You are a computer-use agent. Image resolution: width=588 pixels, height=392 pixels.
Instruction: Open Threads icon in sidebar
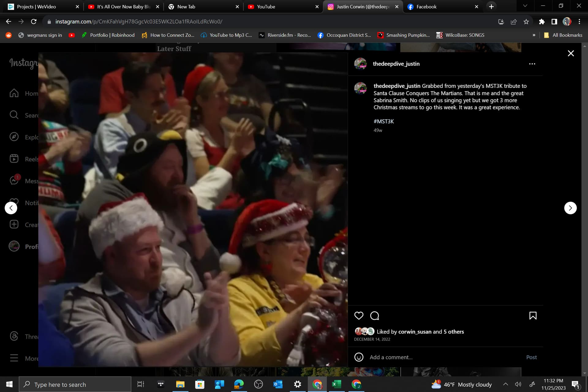(14, 336)
